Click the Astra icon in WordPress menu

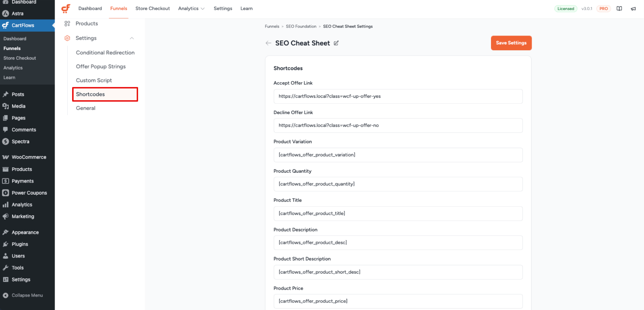(x=5, y=13)
